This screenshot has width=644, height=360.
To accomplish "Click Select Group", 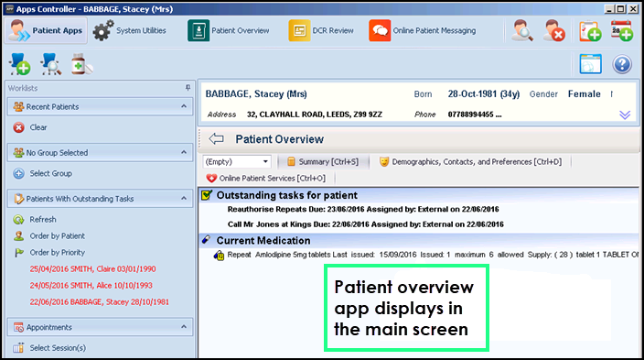I will pyautogui.click(x=50, y=174).
